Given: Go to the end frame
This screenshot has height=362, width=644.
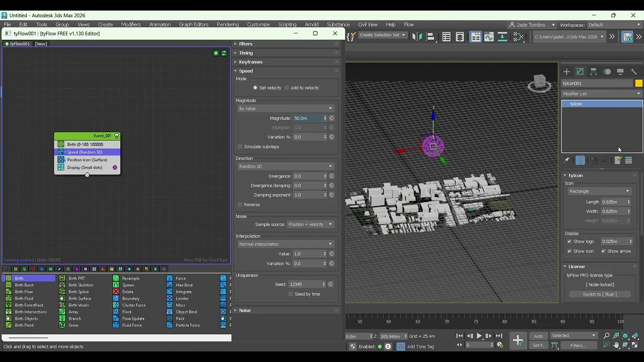Looking at the screenshot, I should [499, 336].
